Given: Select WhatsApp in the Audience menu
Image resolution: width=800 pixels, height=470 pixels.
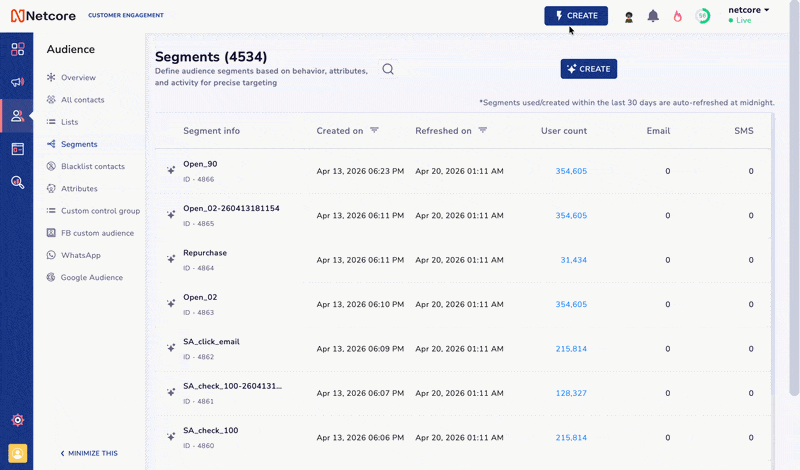Looking at the screenshot, I should (x=80, y=255).
